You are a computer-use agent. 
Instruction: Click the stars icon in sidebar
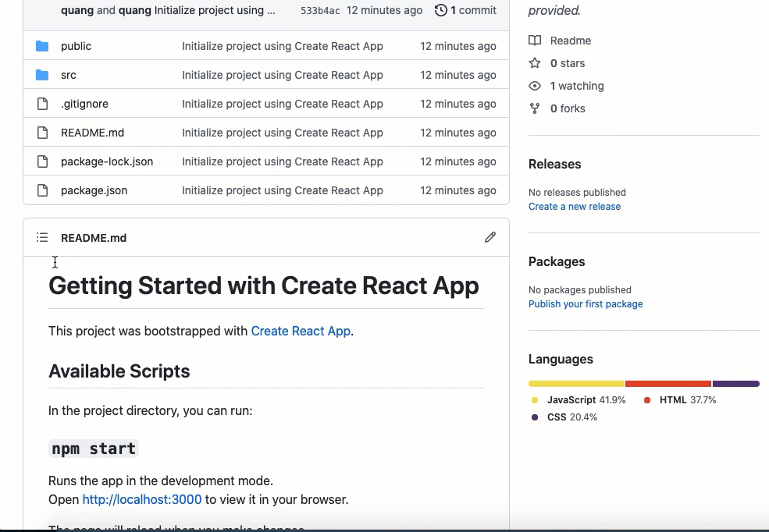[535, 63]
